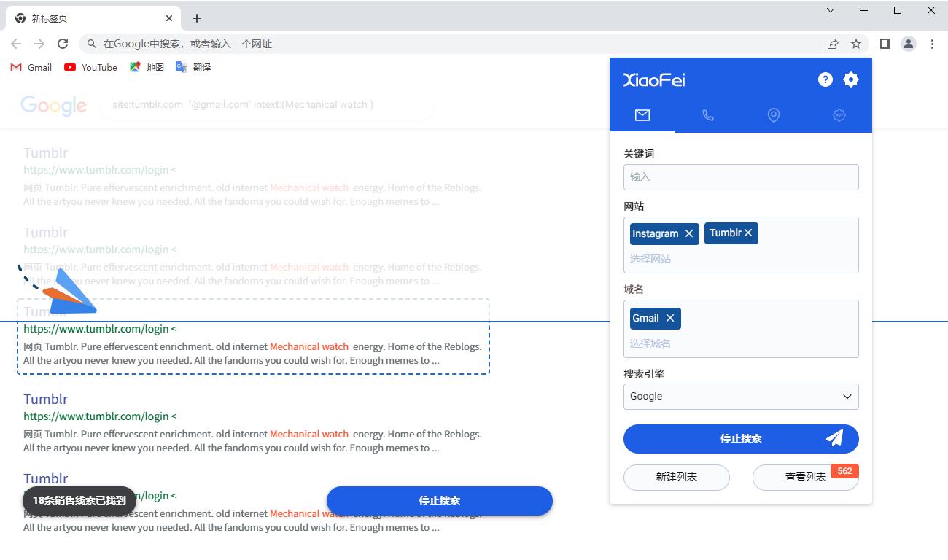The image size is (948, 560).
Task: Open the XiaoFei help question-mark icon
Action: tap(825, 79)
